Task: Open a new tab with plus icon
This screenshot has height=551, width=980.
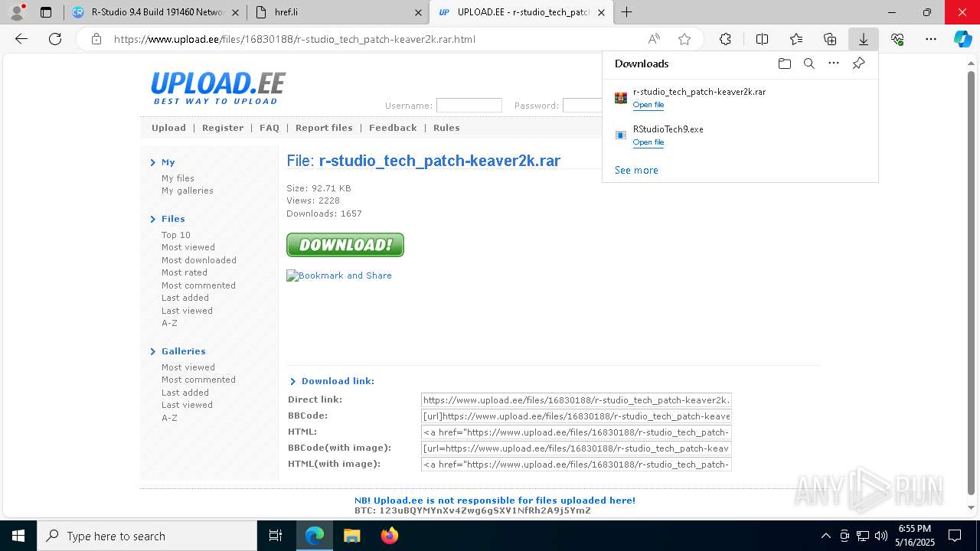Action: 626,12
